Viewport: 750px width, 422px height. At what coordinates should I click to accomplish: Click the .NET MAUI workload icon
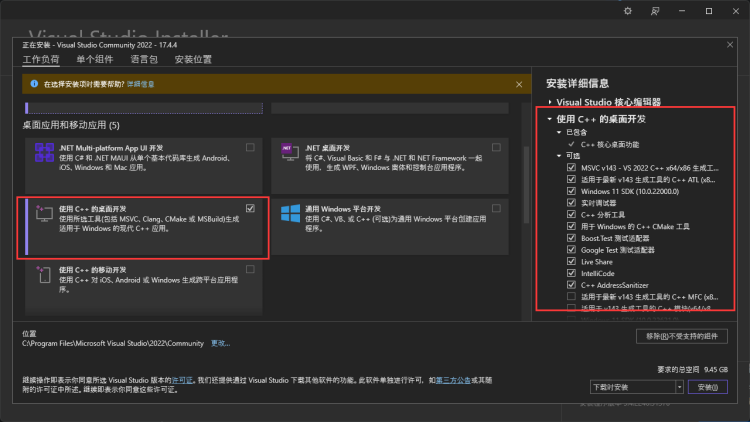(44, 153)
